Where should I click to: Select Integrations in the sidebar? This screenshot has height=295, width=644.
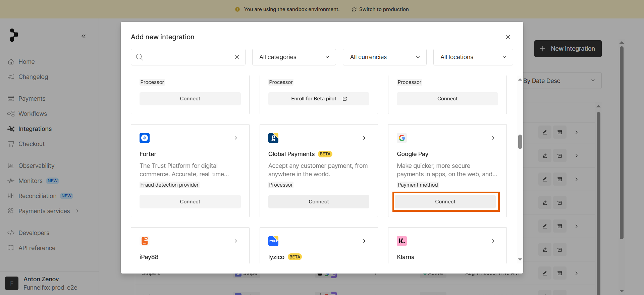click(35, 129)
